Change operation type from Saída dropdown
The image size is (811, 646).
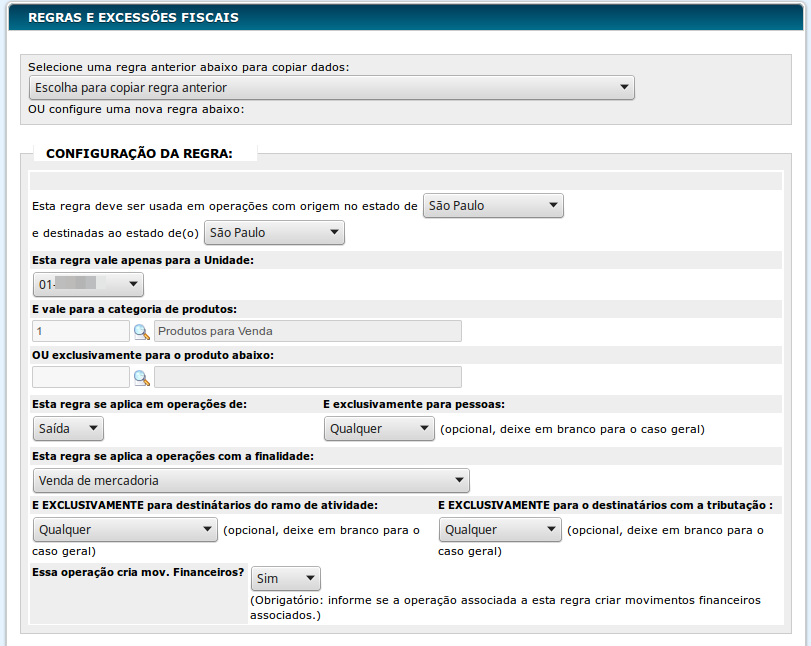click(68, 428)
